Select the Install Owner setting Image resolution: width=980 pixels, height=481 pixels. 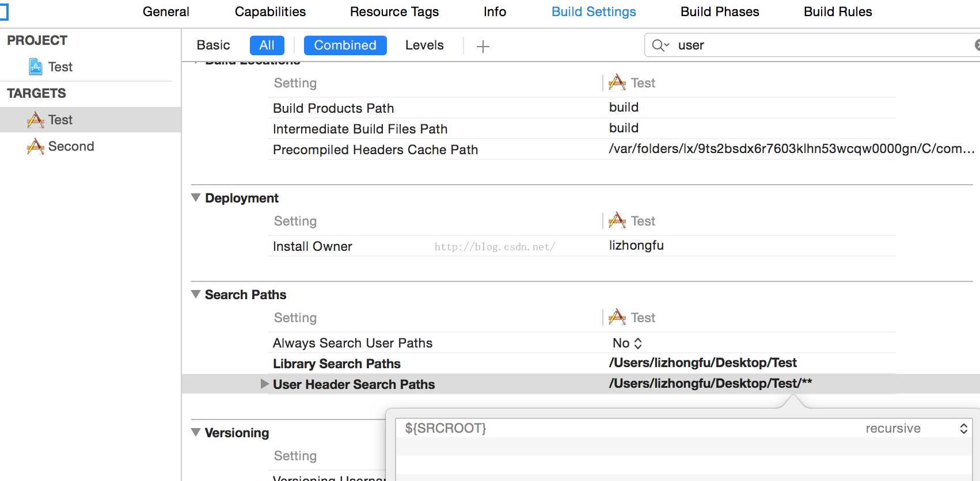[312, 246]
